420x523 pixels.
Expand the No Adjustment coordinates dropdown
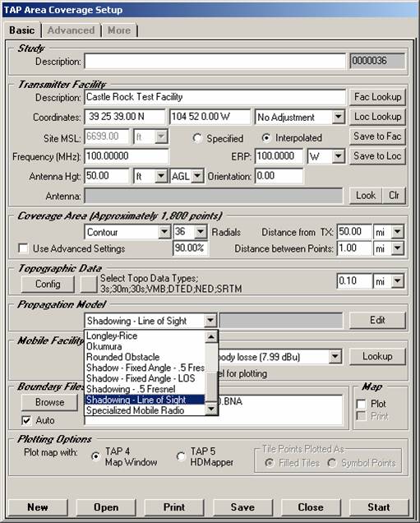tap(338, 117)
